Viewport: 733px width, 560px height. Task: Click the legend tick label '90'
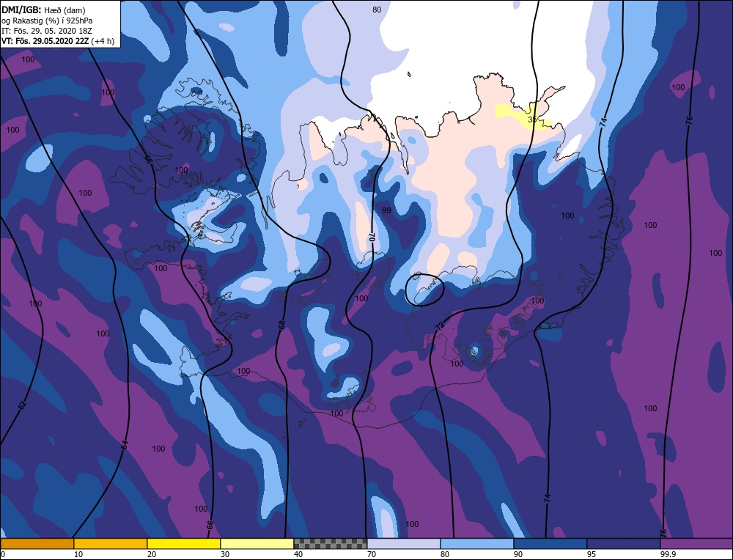517,554
